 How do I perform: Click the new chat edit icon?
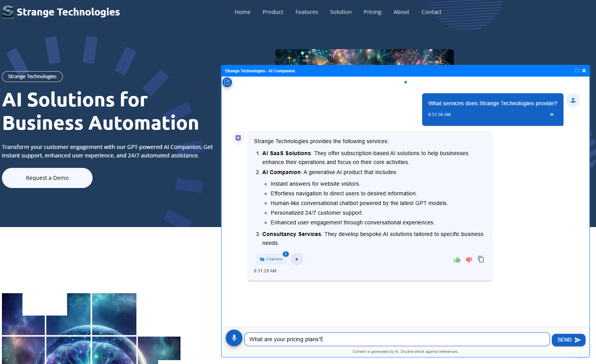(x=227, y=82)
